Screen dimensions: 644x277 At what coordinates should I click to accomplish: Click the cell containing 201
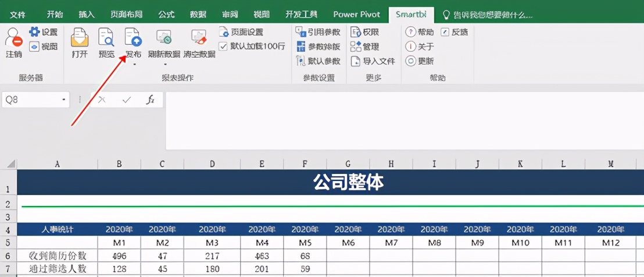tap(262, 269)
